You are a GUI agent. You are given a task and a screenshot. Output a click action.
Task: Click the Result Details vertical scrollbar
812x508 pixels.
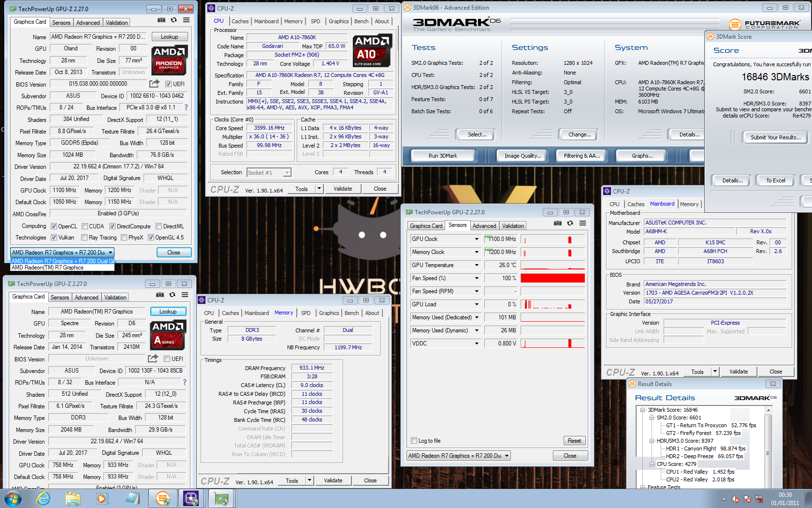(768, 448)
